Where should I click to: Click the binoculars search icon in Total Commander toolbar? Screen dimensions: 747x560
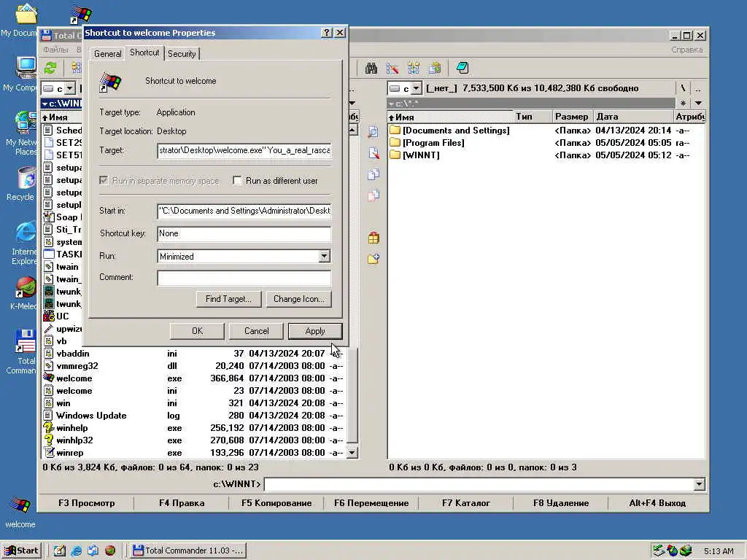pos(371,68)
